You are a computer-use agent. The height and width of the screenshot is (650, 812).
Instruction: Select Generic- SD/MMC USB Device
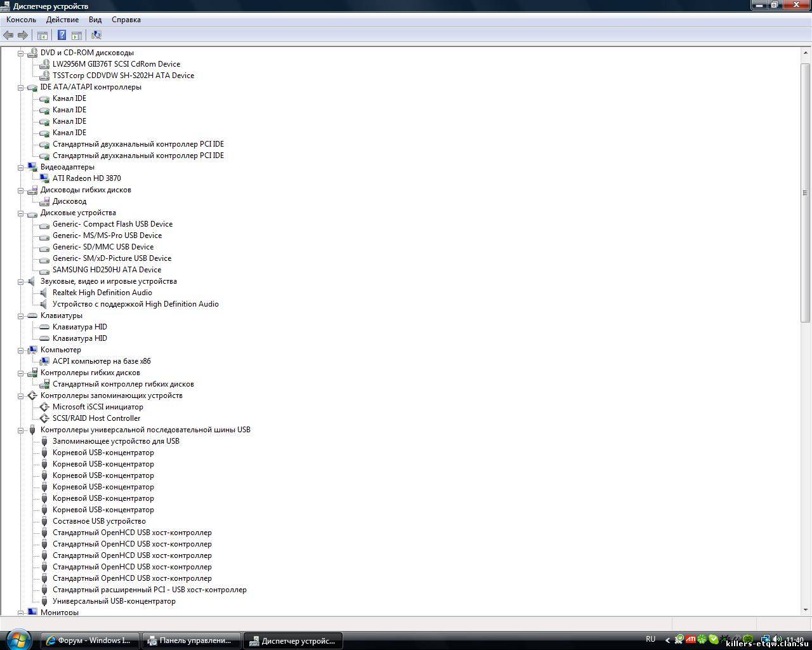pos(103,247)
